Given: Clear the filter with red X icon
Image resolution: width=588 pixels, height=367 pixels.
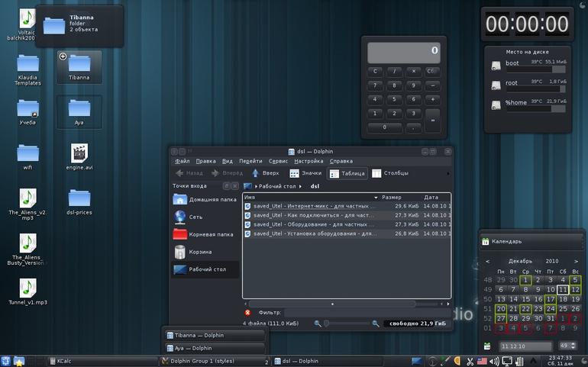Looking at the screenshot, I should tap(247, 312).
